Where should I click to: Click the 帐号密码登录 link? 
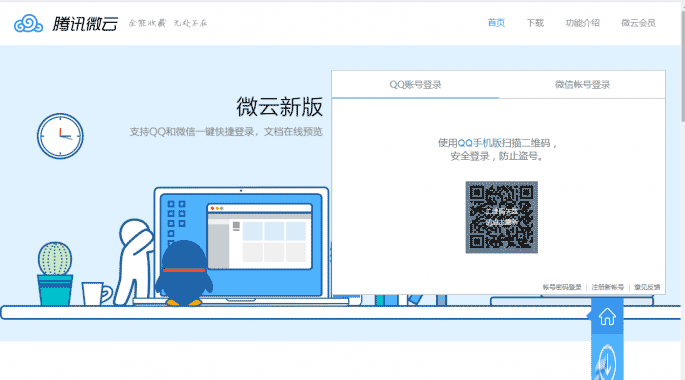point(562,287)
